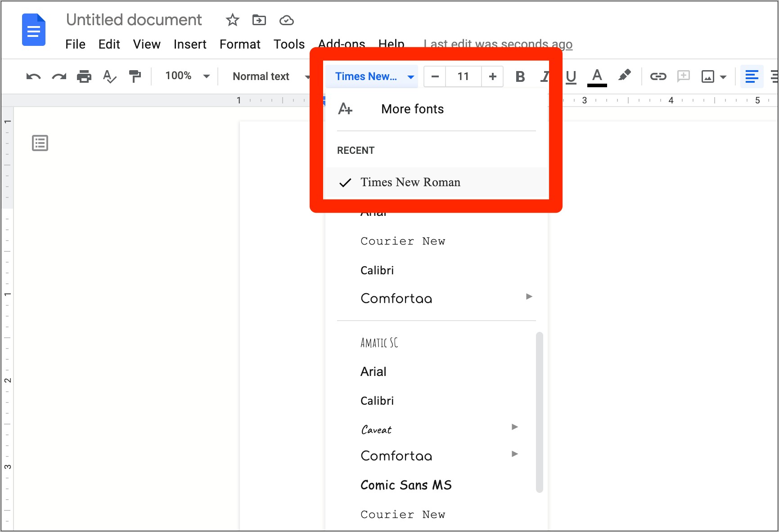779x532 pixels.
Task: Open the zoom 100% dropdown
Action: click(187, 76)
